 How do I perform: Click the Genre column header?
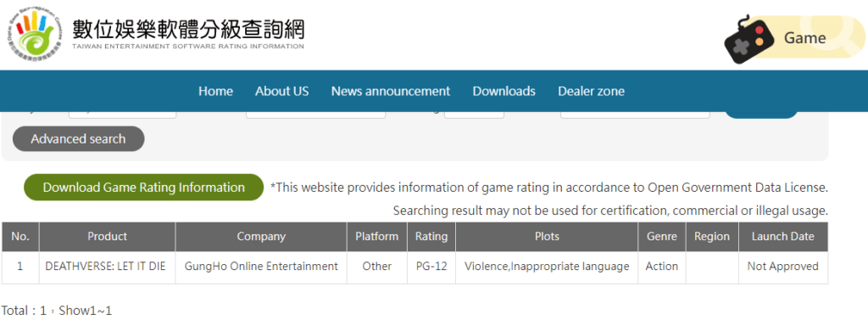(661, 237)
